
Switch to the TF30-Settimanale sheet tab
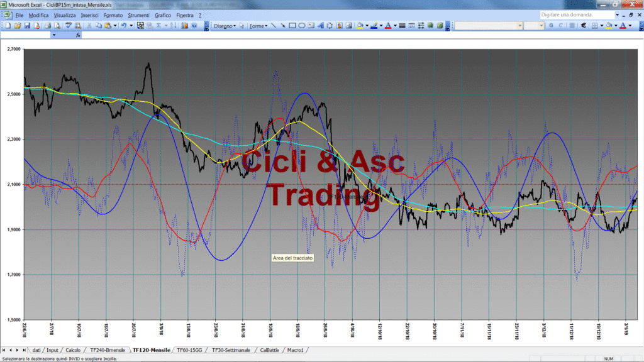coord(231,350)
